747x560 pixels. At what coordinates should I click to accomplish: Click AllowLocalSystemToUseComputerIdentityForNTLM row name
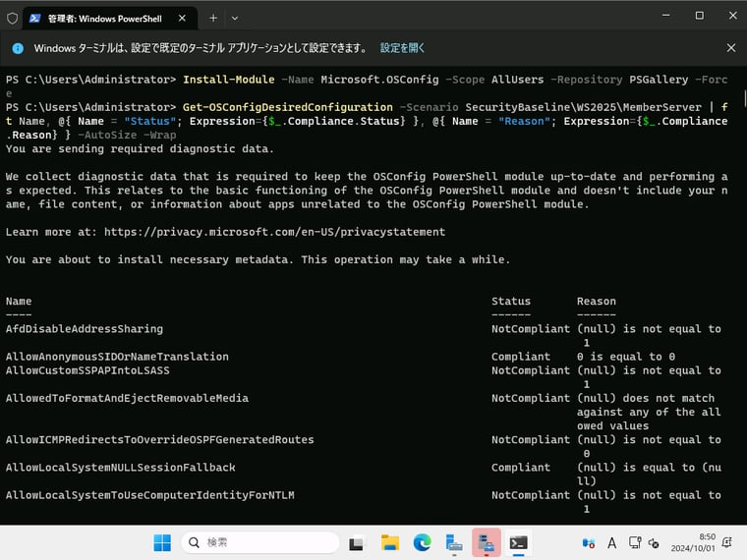(150, 495)
